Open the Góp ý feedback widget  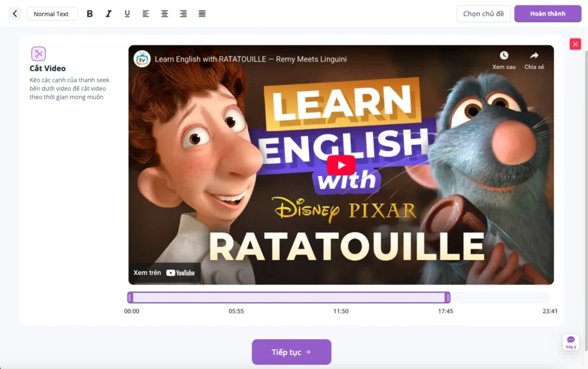pos(570,341)
